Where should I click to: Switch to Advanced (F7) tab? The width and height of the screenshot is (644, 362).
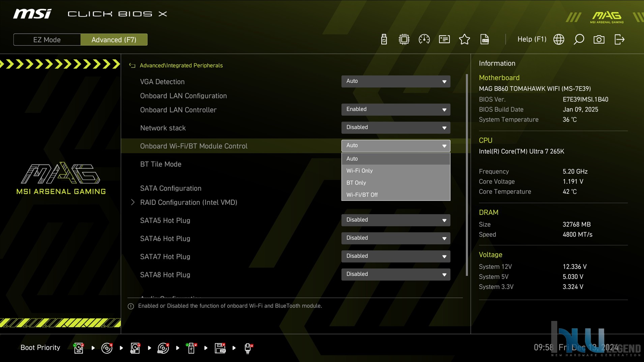(x=114, y=39)
